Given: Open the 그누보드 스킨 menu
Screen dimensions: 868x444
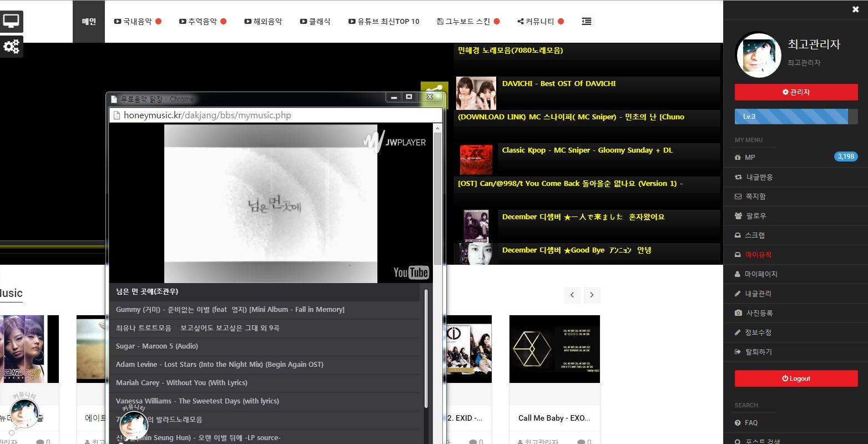Looking at the screenshot, I should pyautogui.click(x=468, y=22).
